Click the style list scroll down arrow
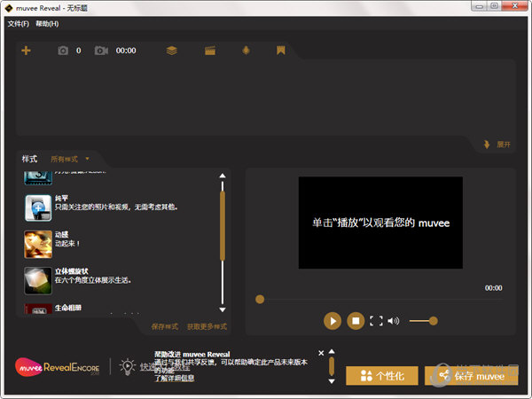The height and width of the screenshot is (399, 532). 223,309
